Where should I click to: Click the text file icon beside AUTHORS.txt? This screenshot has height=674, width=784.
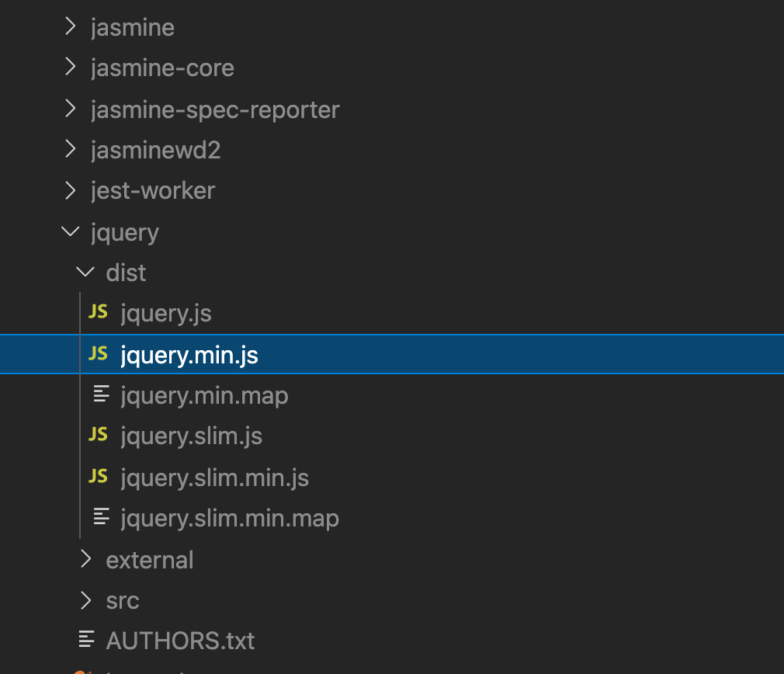(86, 640)
